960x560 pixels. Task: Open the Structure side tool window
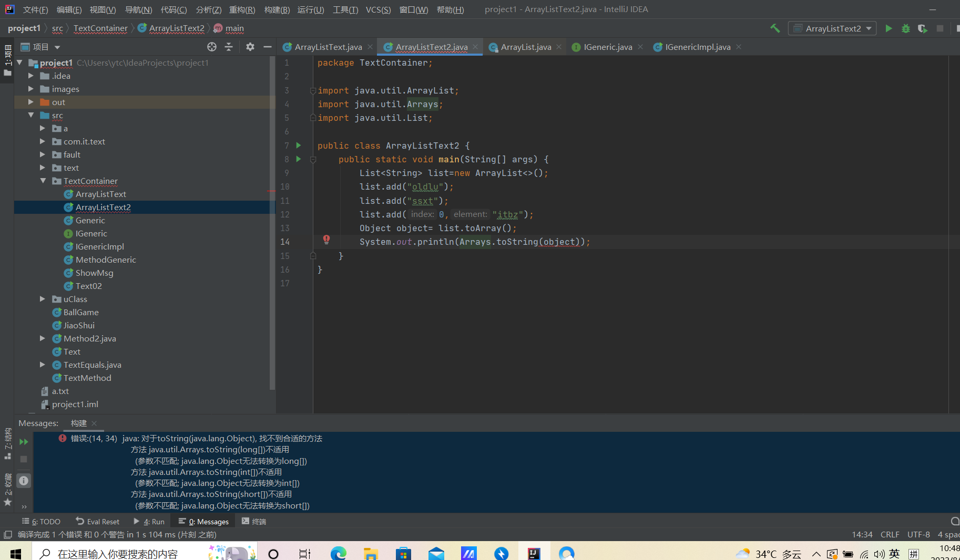(x=7, y=444)
